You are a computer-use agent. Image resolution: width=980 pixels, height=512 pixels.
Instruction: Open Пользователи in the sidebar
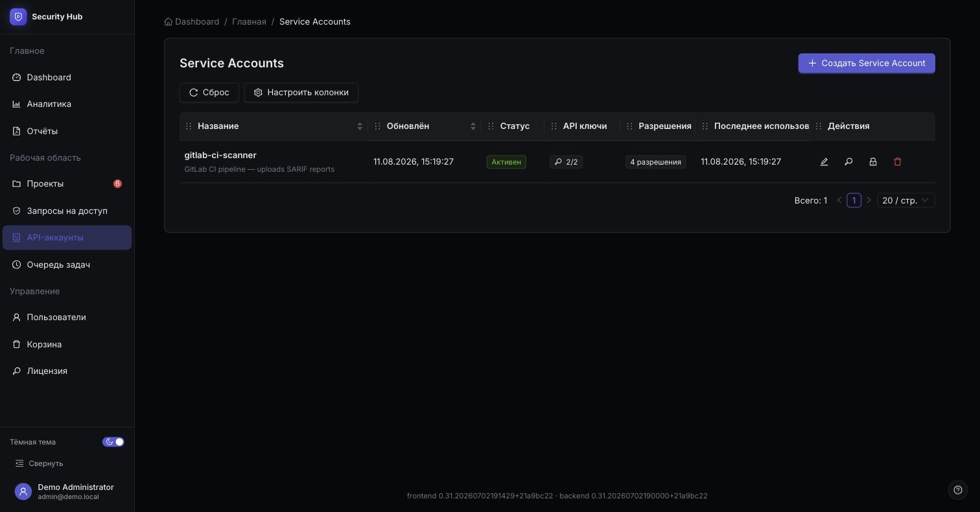[67, 318]
